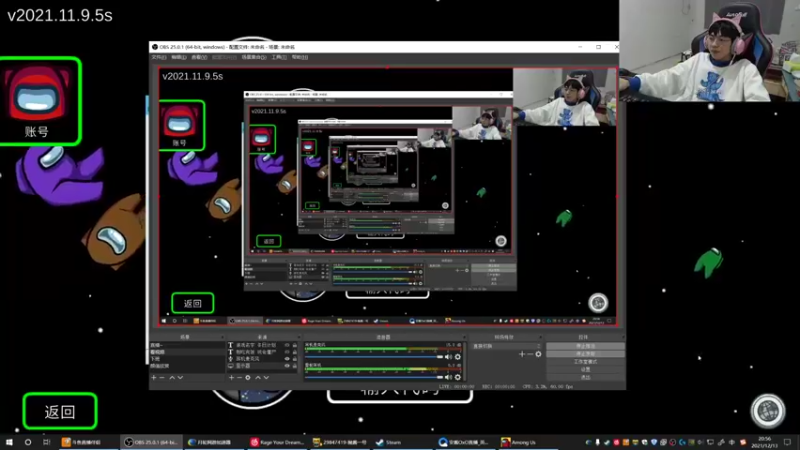Move source down with Sources panel down arrow
This screenshot has height=450, width=800.
coord(266,378)
